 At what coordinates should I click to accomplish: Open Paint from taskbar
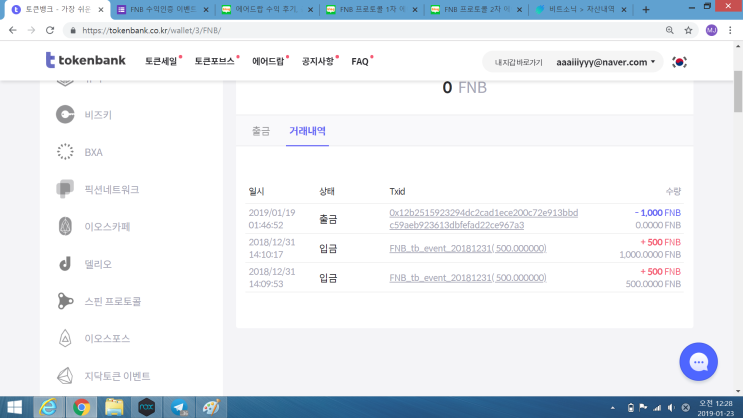point(211,407)
